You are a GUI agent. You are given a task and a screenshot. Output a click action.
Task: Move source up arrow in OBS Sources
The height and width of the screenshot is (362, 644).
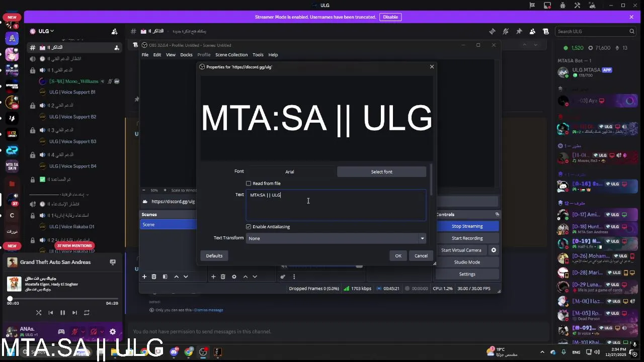(x=245, y=277)
